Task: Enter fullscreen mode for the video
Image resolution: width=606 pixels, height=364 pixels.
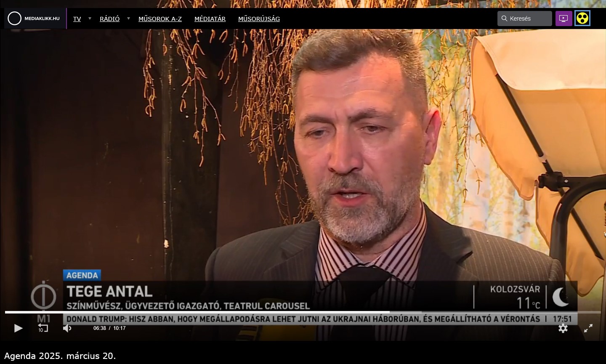Action: [x=588, y=328]
